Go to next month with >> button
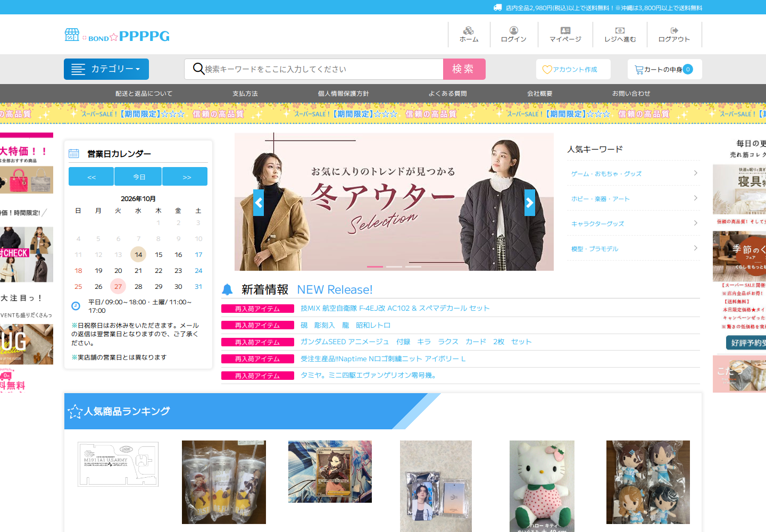This screenshot has width=766, height=532. 185,177
